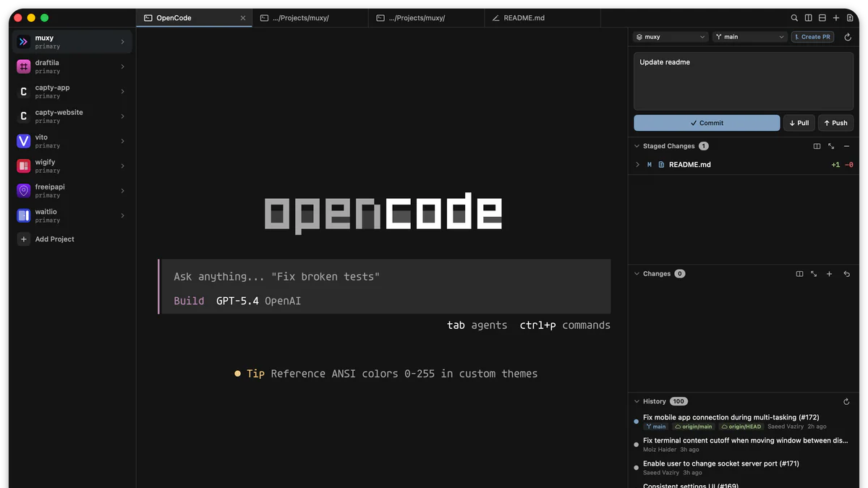Viewport: 868px width, 488px height.
Task: Open side-by-side diff view for Staged Changes
Action: pos(817,146)
